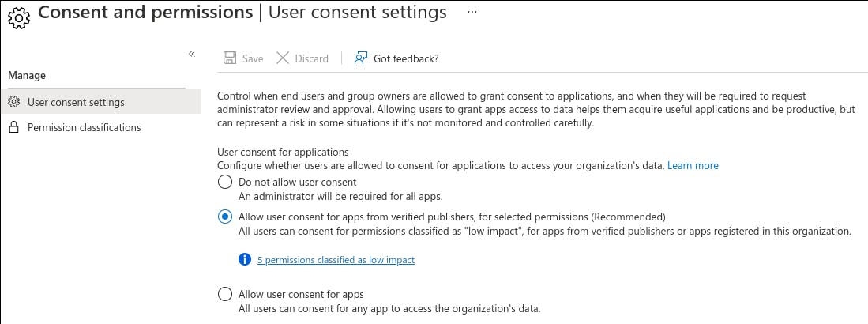Click the Save button label
This screenshot has height=324, width=868.
pyautogui.click(x=253, y=58)
